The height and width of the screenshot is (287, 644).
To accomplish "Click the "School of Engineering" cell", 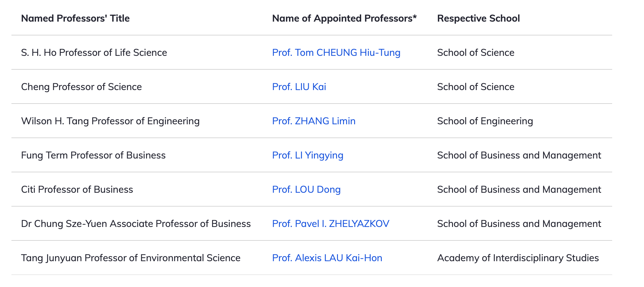I will [x=485, y=121].
